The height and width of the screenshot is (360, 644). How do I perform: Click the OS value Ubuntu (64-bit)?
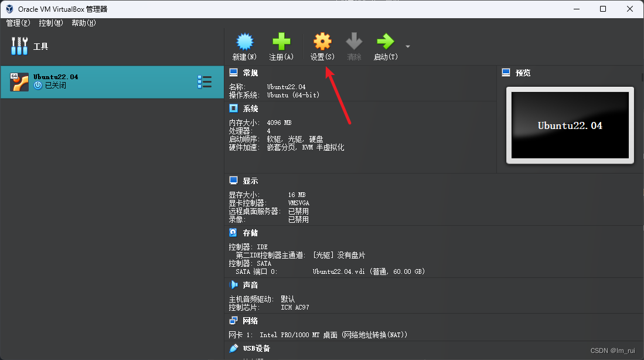click(293, 95)
